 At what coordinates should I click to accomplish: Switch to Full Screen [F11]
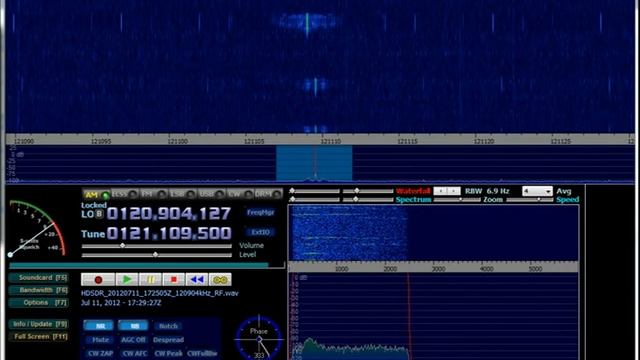[x=39, y=337]
